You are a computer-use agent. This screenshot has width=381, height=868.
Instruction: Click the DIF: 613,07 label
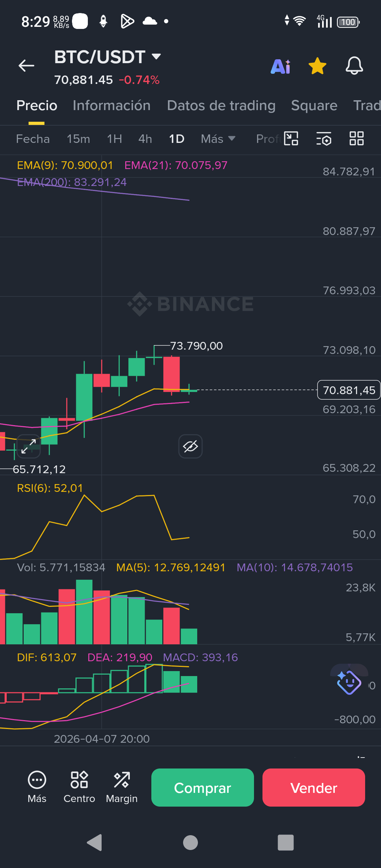click(47, 657)
